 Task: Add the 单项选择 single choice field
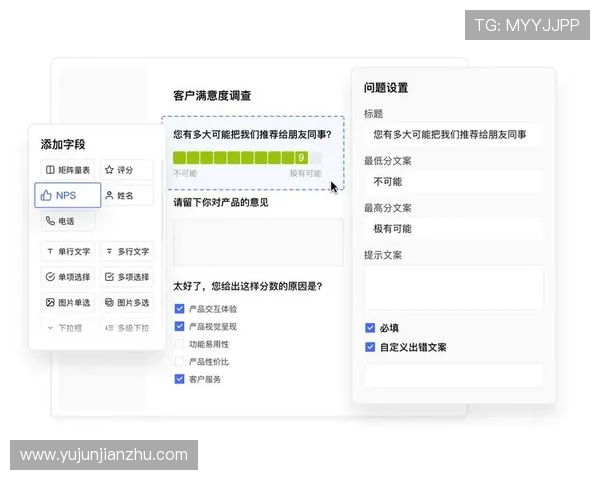pyautogui.click(x=67, y=277)
